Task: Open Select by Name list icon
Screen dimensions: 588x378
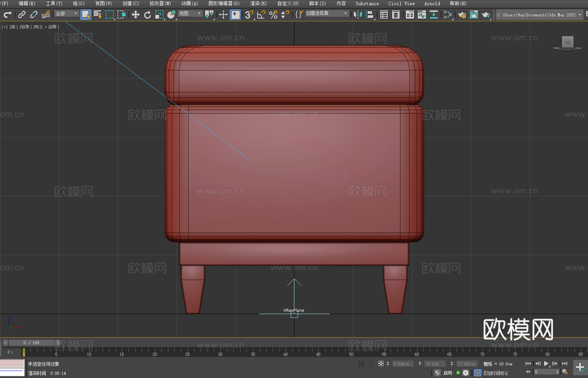Action: tap(98, 14)
